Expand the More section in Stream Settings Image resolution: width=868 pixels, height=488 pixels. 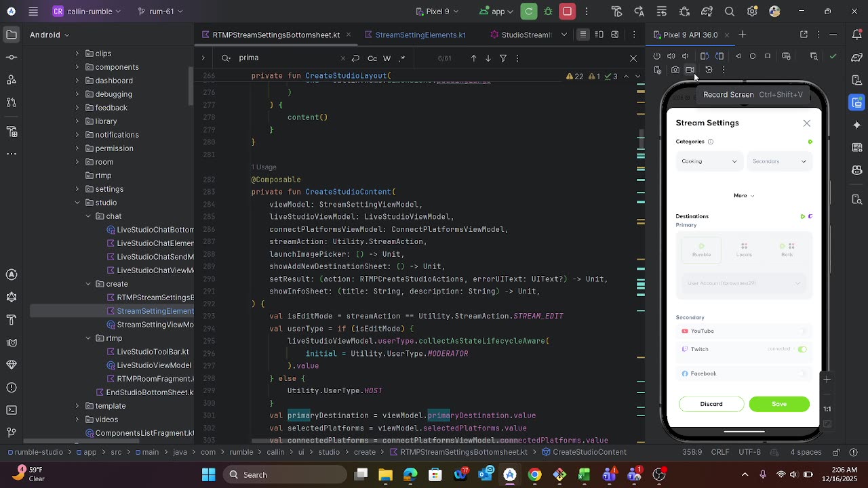744,196
